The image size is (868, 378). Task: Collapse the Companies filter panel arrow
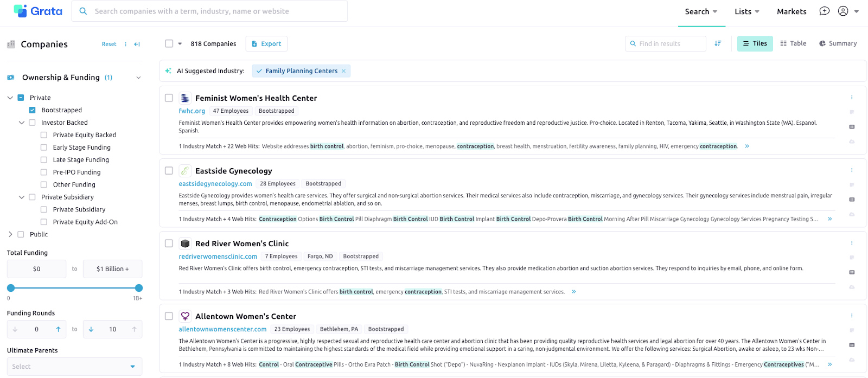coord(137,44)
